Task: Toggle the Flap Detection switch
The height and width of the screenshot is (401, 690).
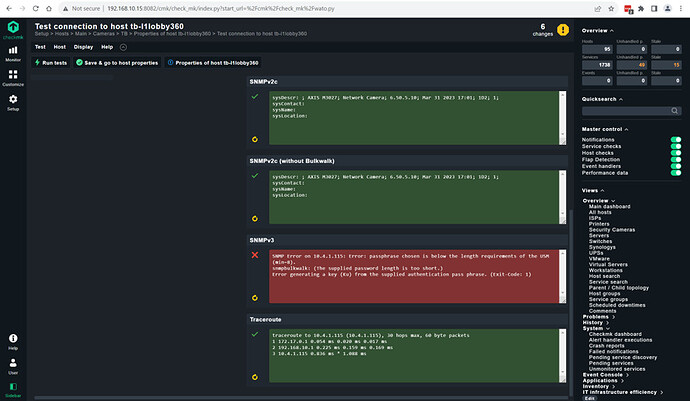Action: point(675,159)
